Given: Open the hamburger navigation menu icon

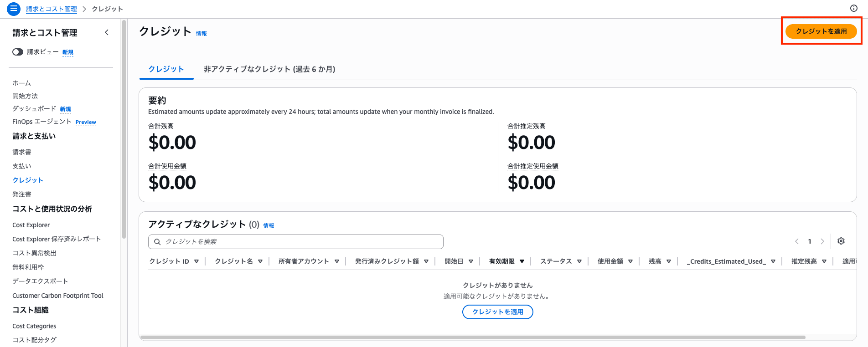Looking at the screenshot, I should coord(14,9).
